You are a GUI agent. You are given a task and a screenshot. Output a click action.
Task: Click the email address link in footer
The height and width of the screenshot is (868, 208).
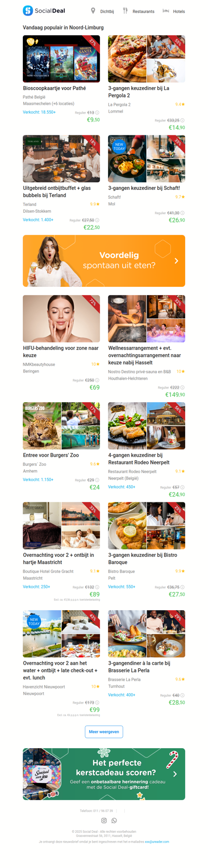[157, 842]
